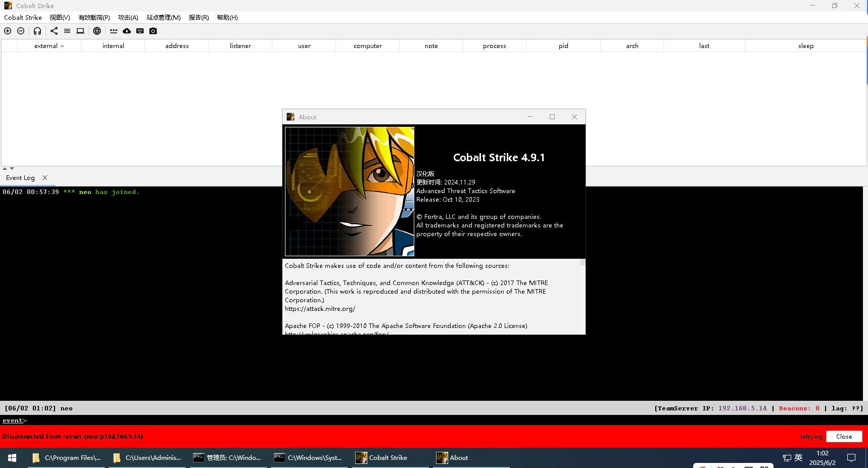Switch to session table list icon

[x=67, y=31]
